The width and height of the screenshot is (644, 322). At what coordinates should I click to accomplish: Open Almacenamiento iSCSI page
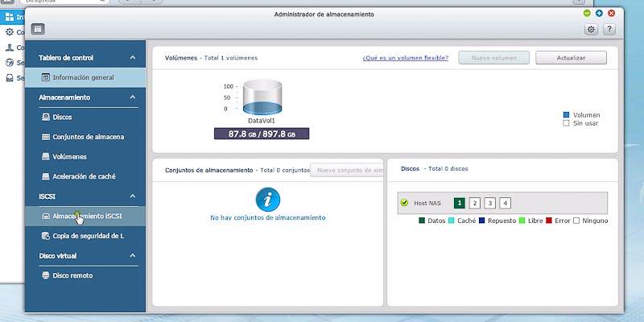tap(85, 216)
